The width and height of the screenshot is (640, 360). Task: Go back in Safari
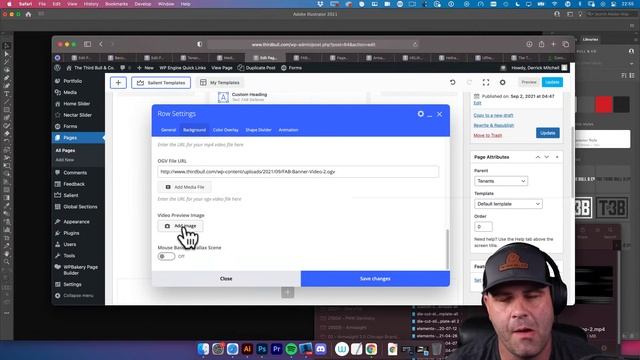point(101,44)
